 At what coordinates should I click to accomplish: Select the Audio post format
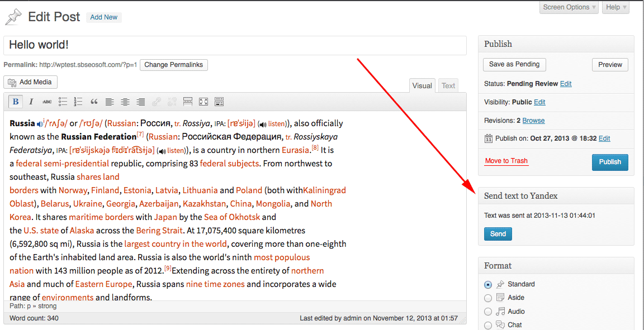488,312
